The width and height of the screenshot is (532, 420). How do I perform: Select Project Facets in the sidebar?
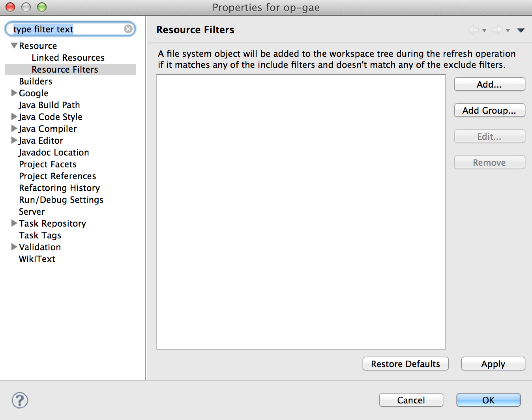47,164
